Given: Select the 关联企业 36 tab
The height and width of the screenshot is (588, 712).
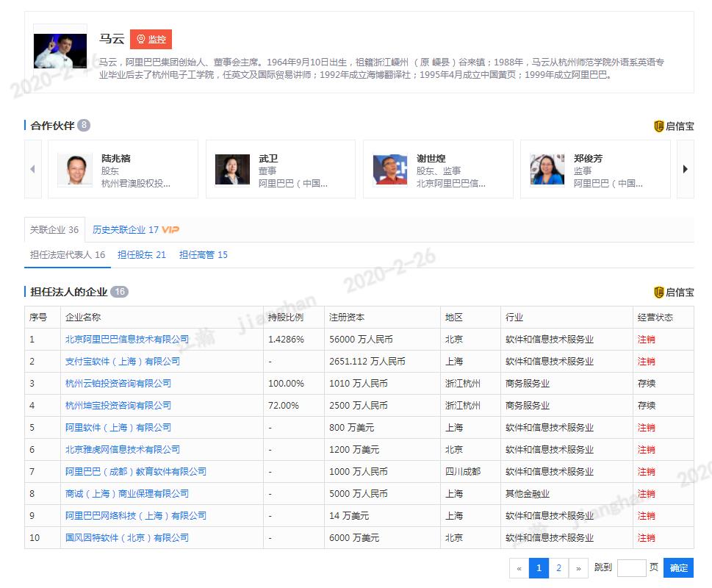Looking at the screenshot, I should (54, 230).
